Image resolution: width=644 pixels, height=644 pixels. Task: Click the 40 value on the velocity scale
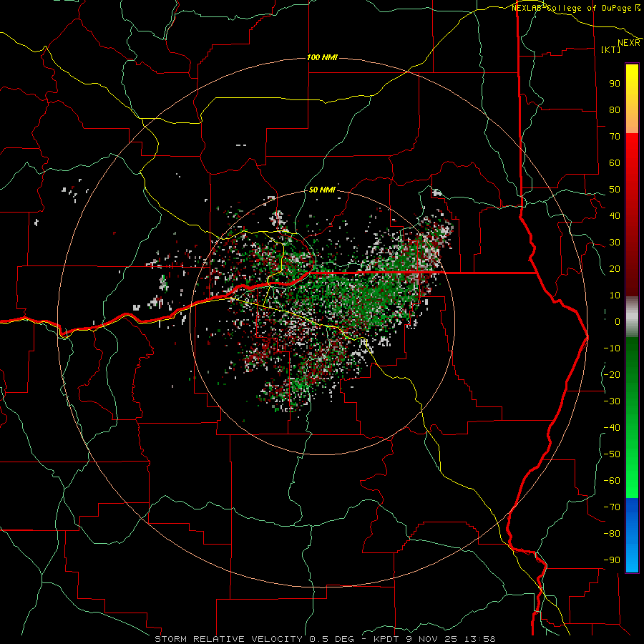tap(615, 215)
